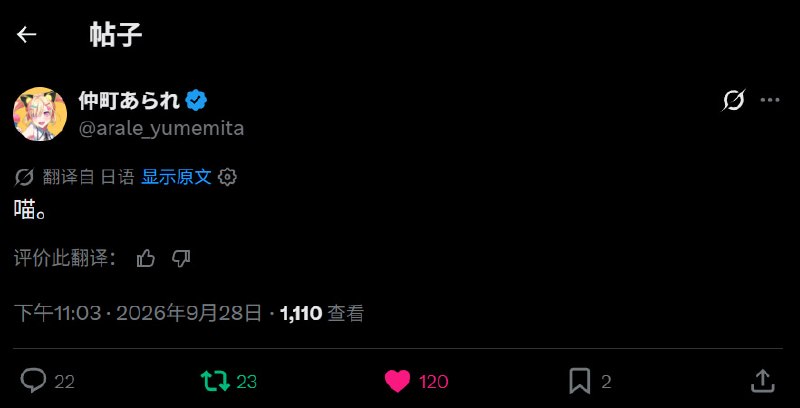The width and height of the screenshot is (800, 408).
Task: Click the small icon before 翻译自 日语
Action: tap(23, 177)
